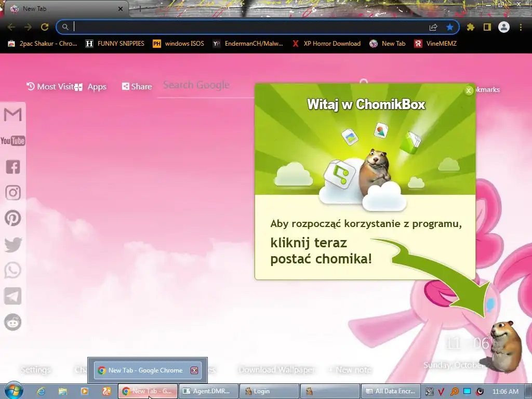Open the Telegram sidebar shortcut

pos(13,296)
